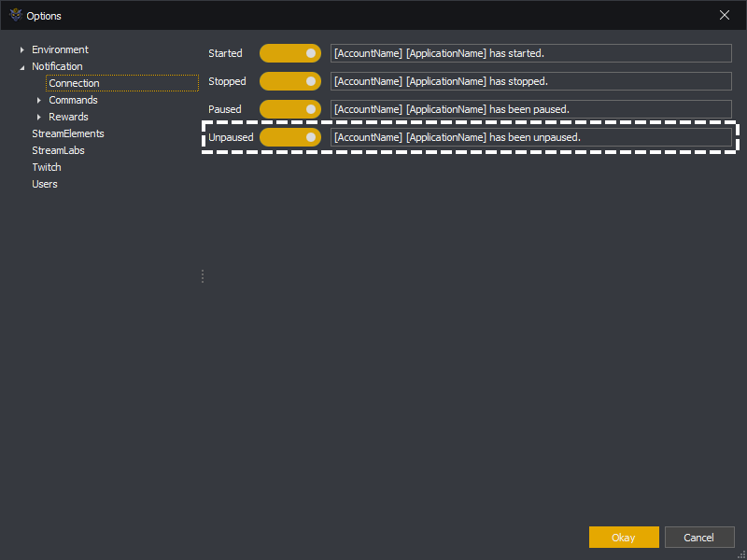Close the Options dialog
The image size is (747, 560).
pyautogui.click(x=725, y=15)
